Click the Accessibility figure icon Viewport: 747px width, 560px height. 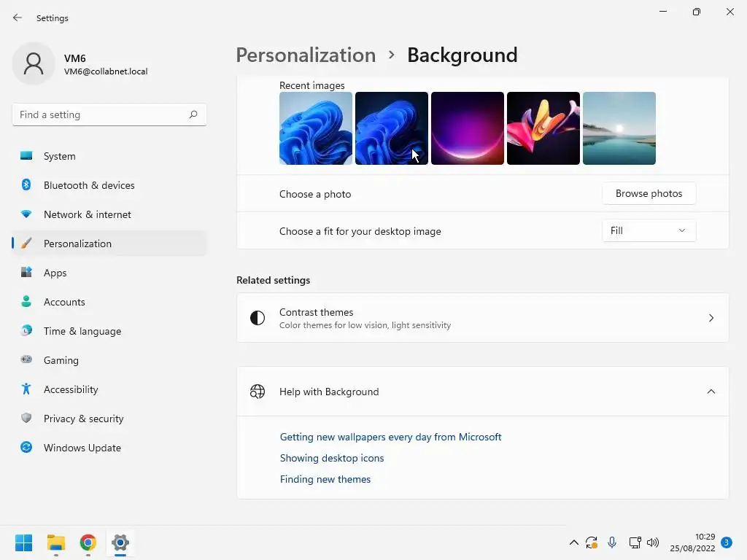[x=26, y=389]
